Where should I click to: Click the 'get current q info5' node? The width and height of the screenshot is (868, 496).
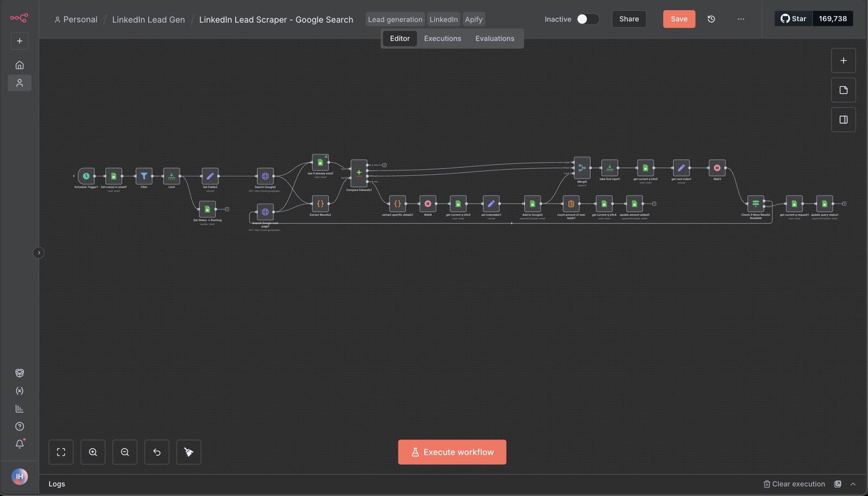click(645, 168)
